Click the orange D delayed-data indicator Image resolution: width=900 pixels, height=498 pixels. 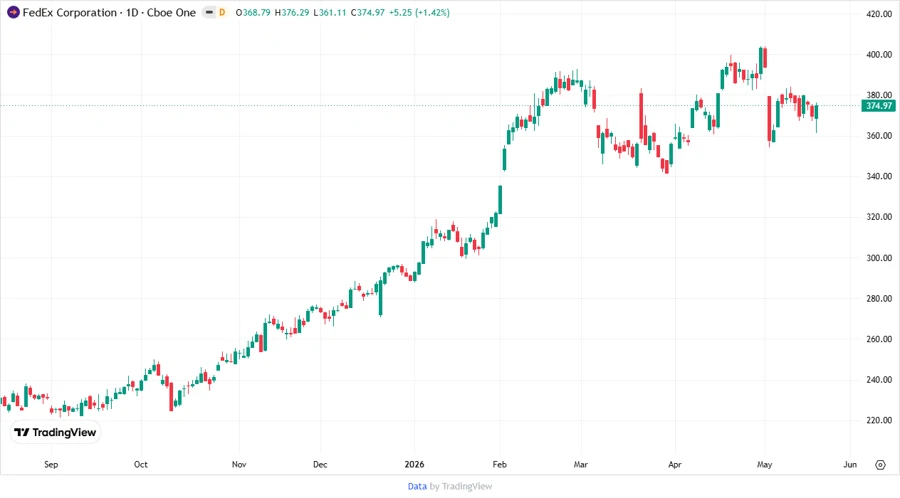pyautogui.click(x=222, y=12)
